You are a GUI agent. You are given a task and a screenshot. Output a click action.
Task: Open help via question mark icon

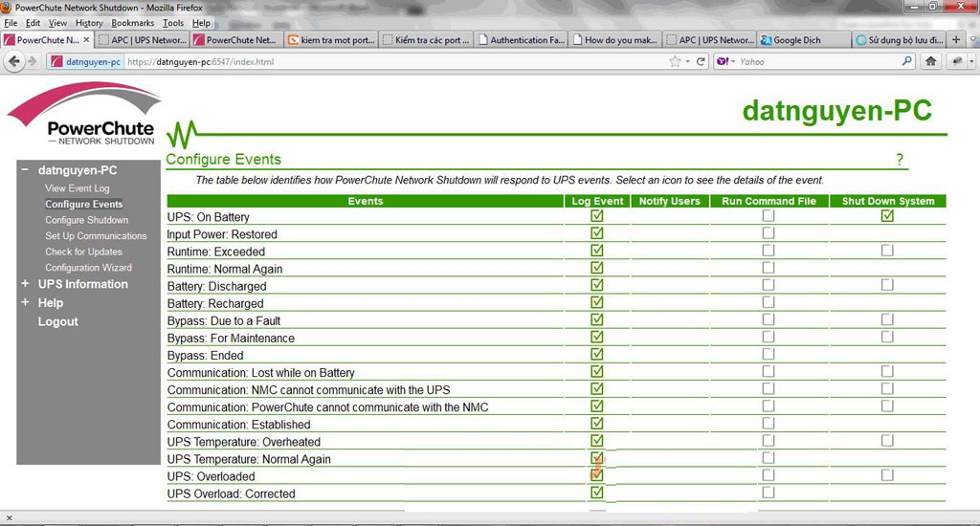(x=900, y=160)
